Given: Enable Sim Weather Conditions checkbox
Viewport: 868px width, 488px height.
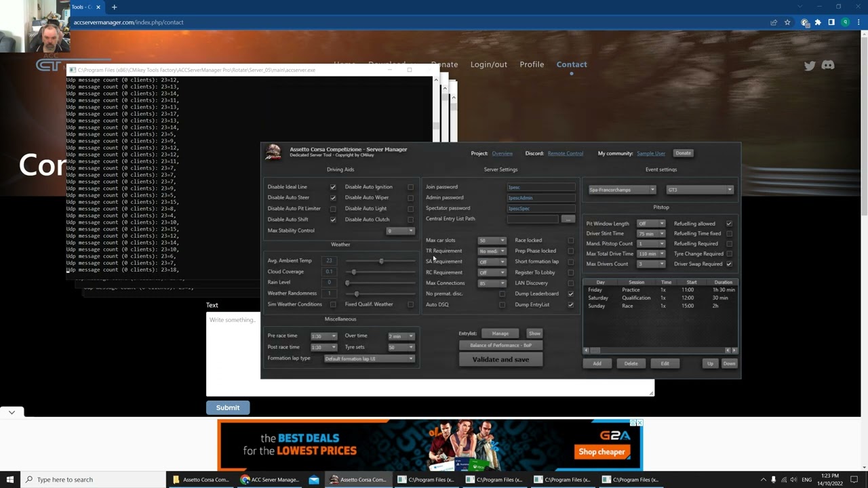Looking at the screenshot, I should (x=333, y=304).
